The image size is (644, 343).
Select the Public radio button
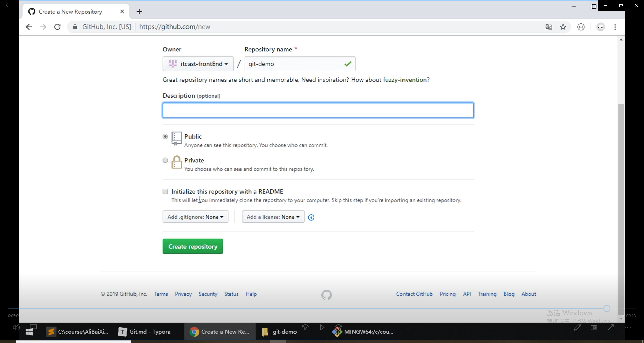tap(165, 136)
